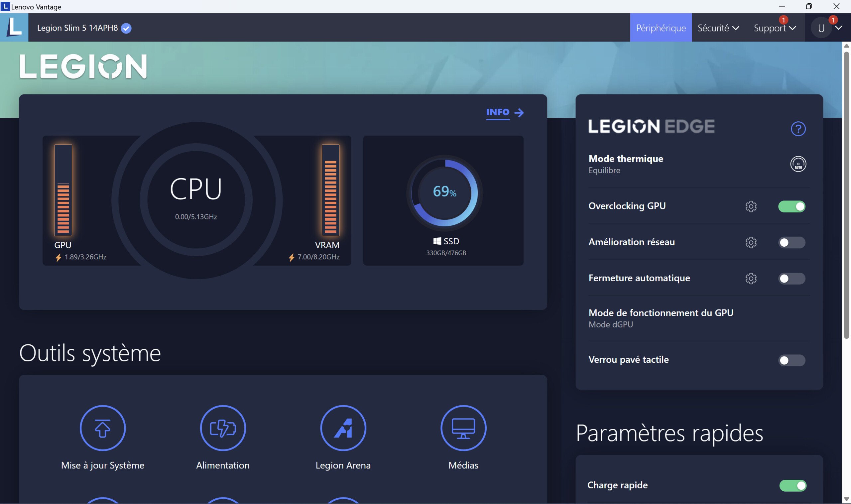The height and width of the screenshot is (504, 851).
Task: Launch Legion Arena icon
Action: (343, 428)
